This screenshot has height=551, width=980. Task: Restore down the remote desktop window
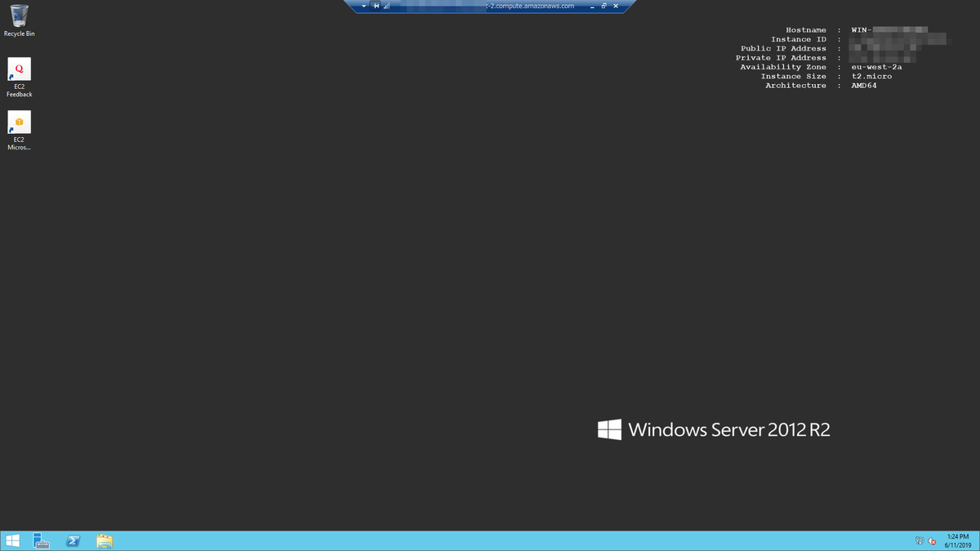(604, 6)
